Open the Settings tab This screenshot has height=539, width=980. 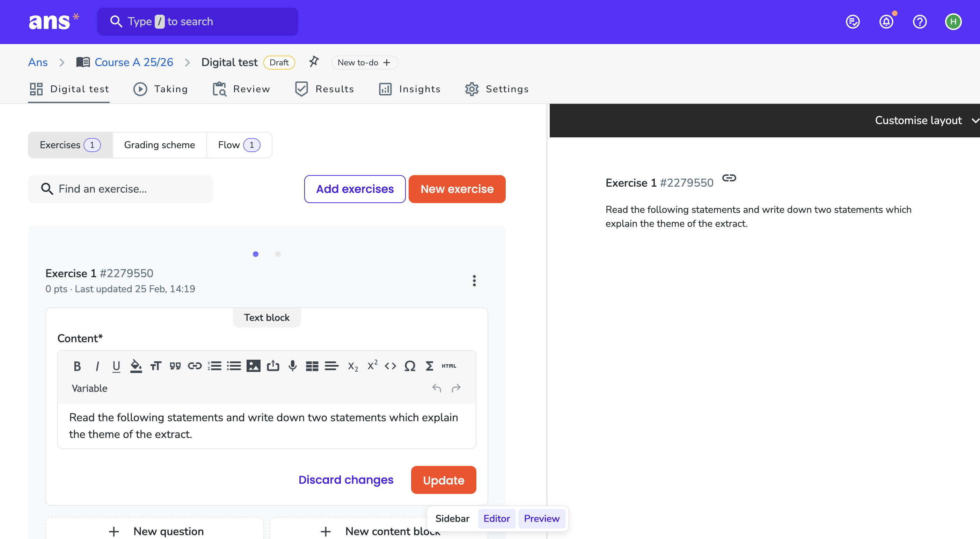click(497, 89)
